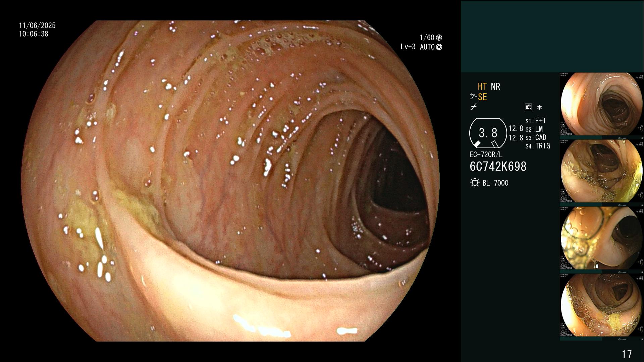Click the filled channel marker in scope diagram
The image size is (644, 362).
[477, 144]
